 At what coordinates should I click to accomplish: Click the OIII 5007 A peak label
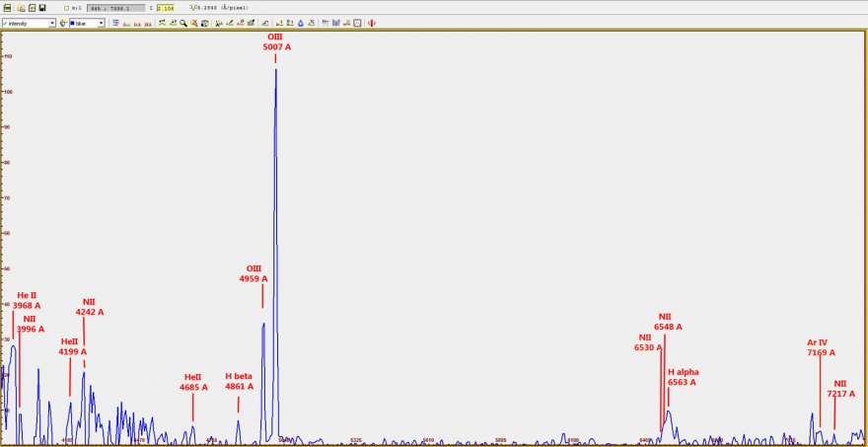pyautogui.click(x=276, y=41)
